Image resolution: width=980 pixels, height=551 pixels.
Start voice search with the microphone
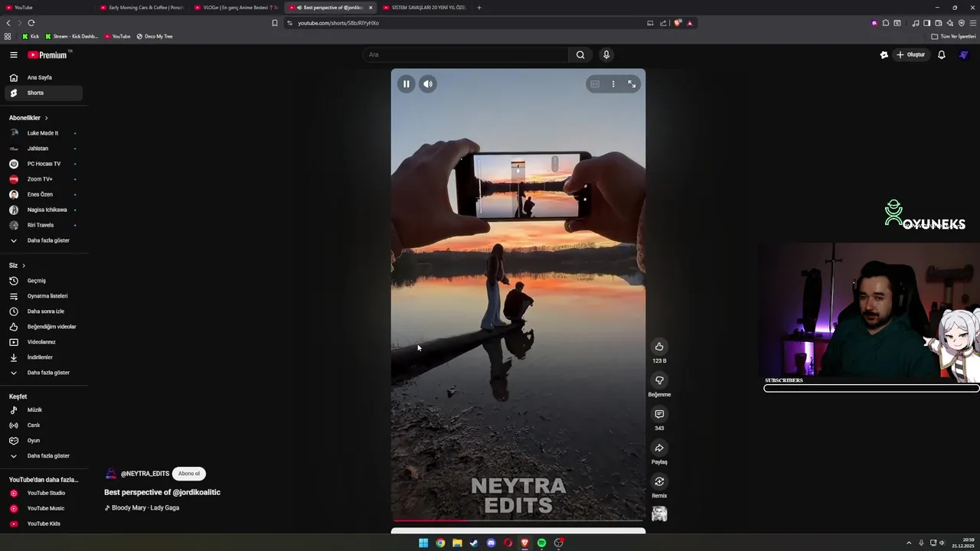tap(606, 54)
